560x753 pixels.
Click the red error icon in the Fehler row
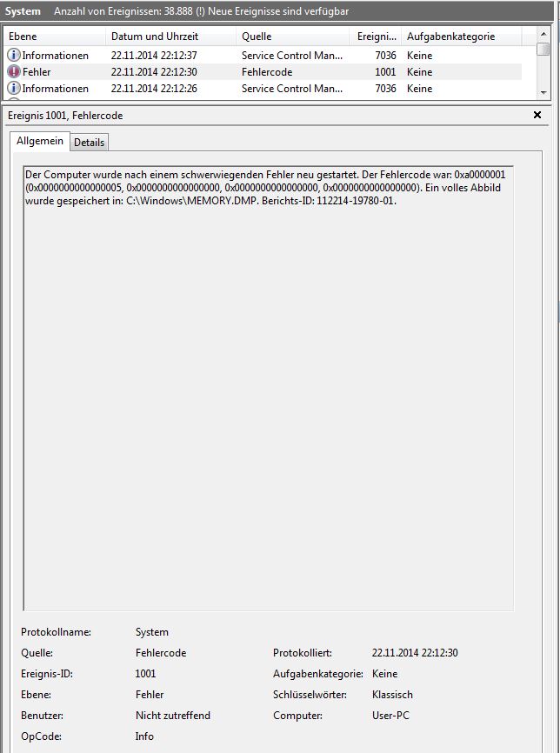(x=14, y=72)
